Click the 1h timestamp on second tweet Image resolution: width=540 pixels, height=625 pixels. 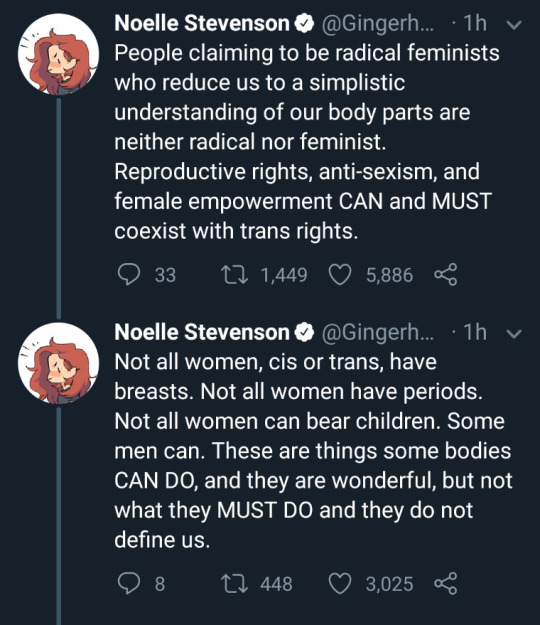pos(475,332)
